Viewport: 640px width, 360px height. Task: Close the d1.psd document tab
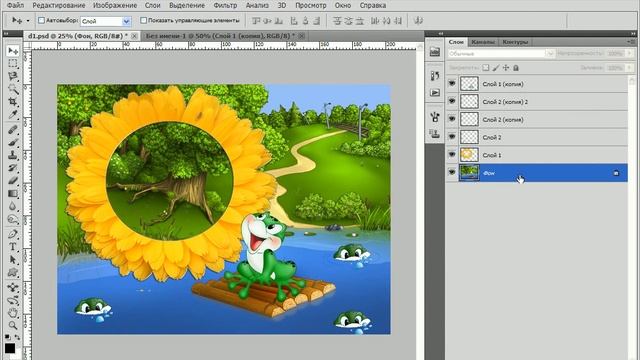(134, 36)
